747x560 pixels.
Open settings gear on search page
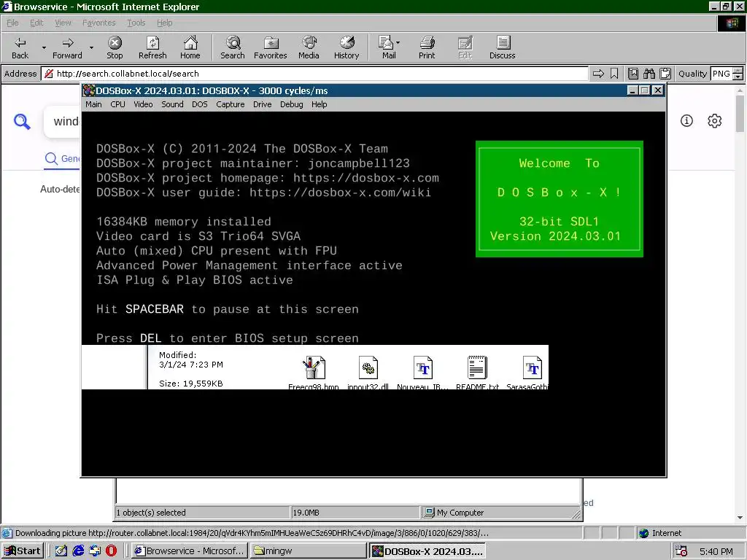[714, 121]
